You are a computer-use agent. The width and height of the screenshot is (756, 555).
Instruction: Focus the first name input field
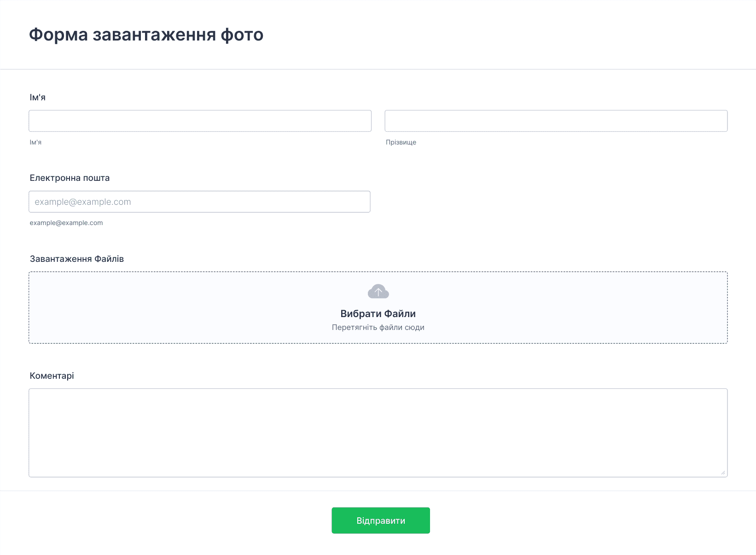[200, 121]
